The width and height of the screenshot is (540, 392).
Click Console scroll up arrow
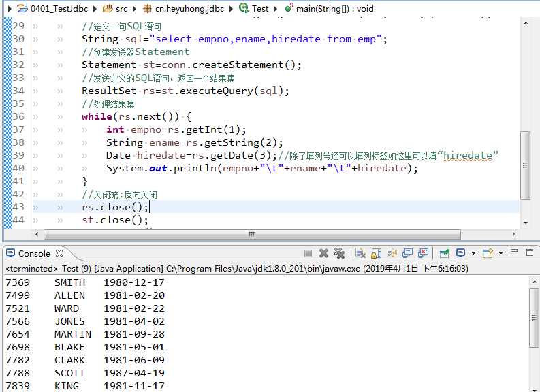[x=534, y=281]
